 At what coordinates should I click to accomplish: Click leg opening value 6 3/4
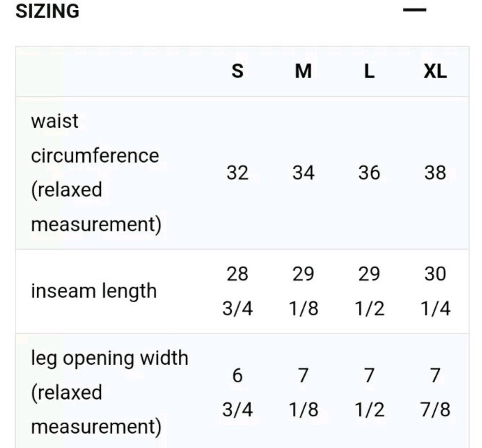tap(237, 392)
